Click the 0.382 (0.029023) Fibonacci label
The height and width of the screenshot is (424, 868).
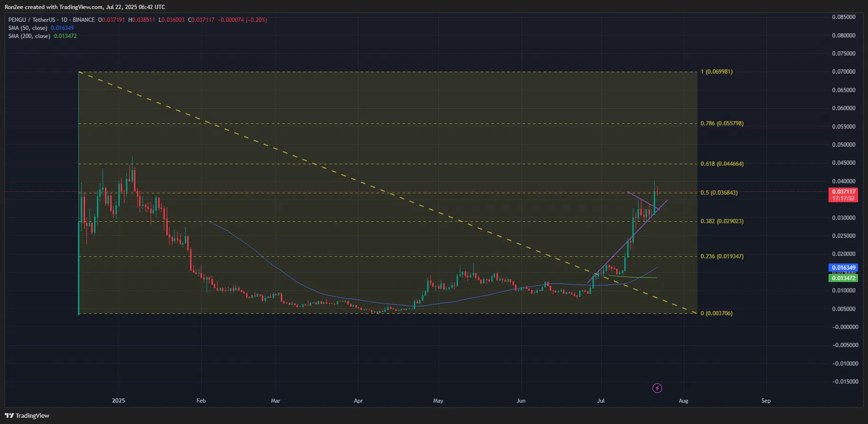click(722, 221)
